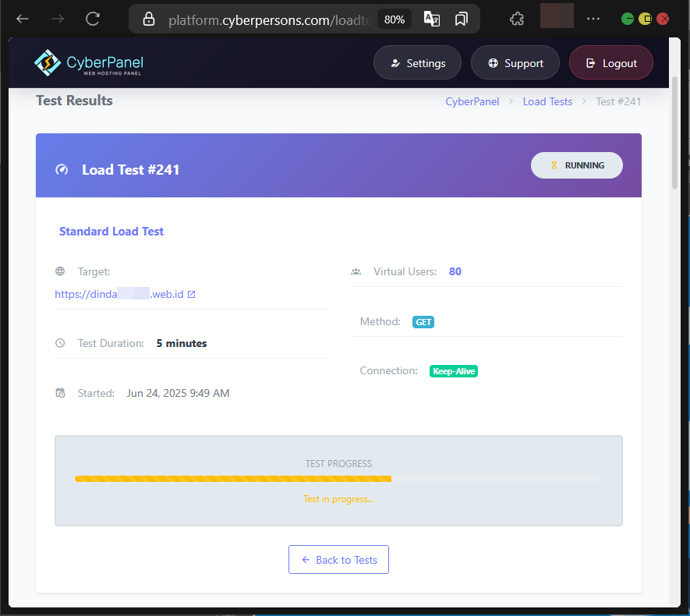Screen dimensions: 690x616
Task: Click the Logout button
Action: point(610,63)
